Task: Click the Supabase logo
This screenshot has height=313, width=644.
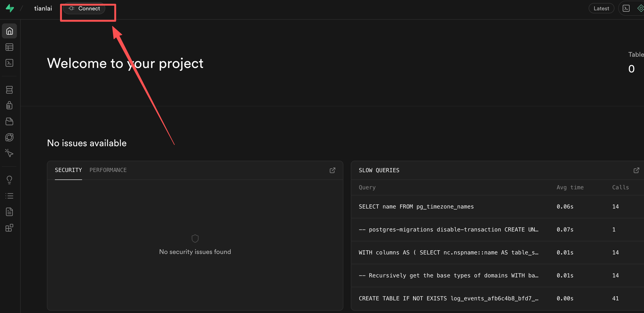Action: 10,8
